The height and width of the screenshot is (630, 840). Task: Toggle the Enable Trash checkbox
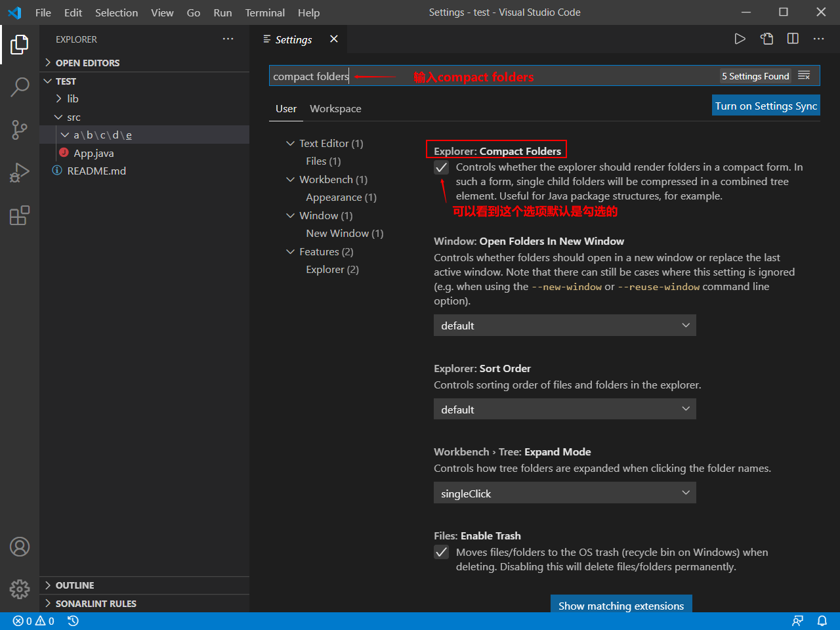click(x=442, y=553)
